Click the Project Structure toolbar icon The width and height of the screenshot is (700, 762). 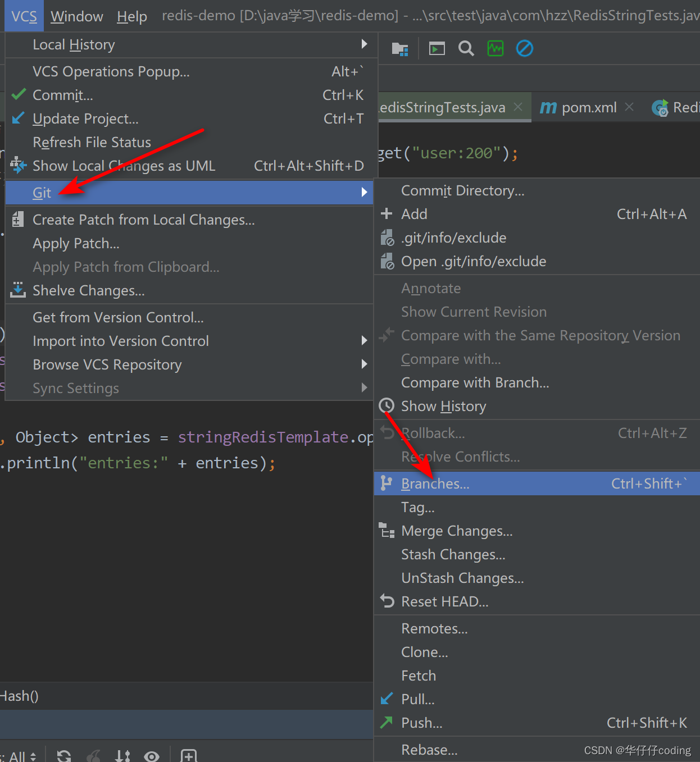tap(400, 49)
